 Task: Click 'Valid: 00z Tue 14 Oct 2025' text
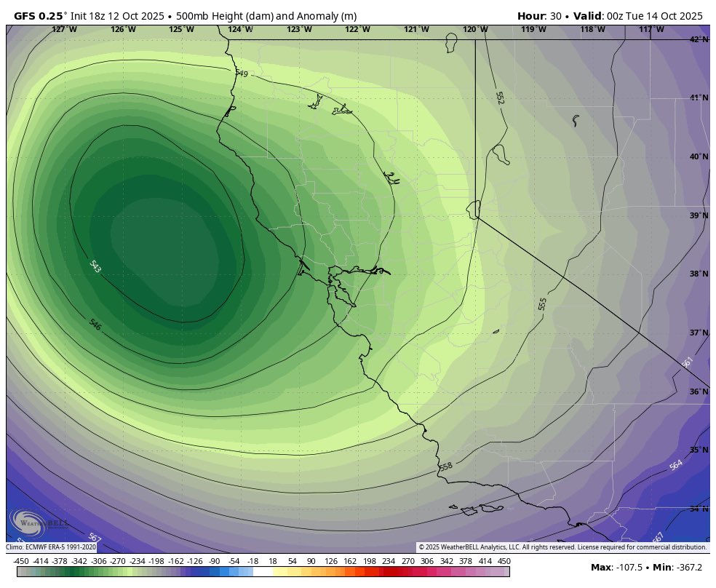pos(638,16)
